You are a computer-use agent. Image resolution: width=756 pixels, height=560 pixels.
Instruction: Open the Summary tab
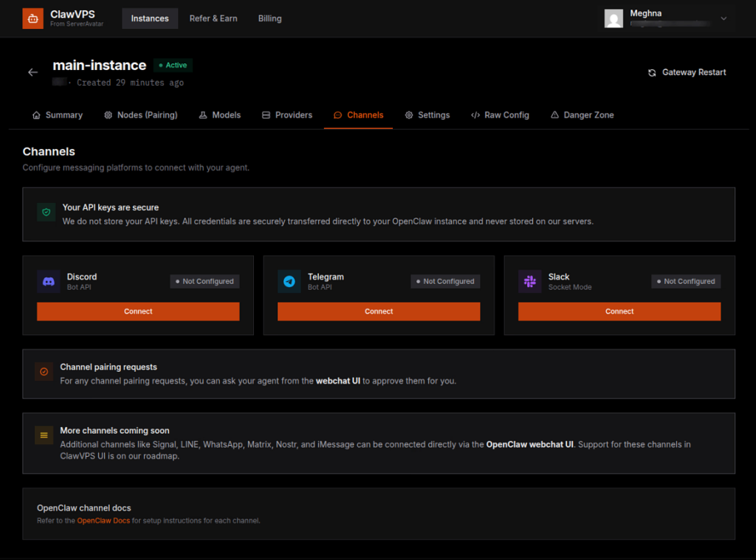pos(58,115)
